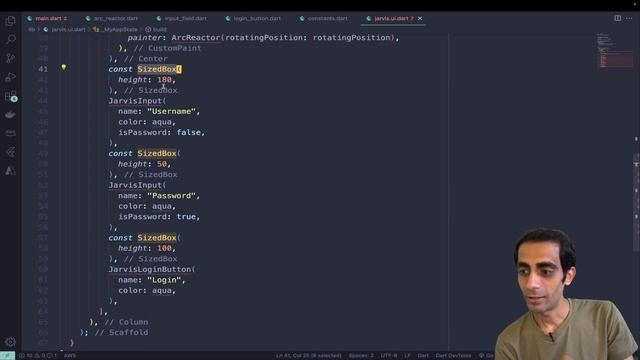Open the A-shaped icon in activity bar

point(11,171)
